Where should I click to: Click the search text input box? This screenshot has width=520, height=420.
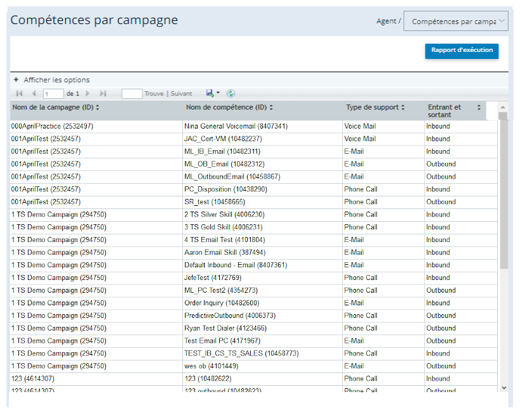(x=132, y=94)
